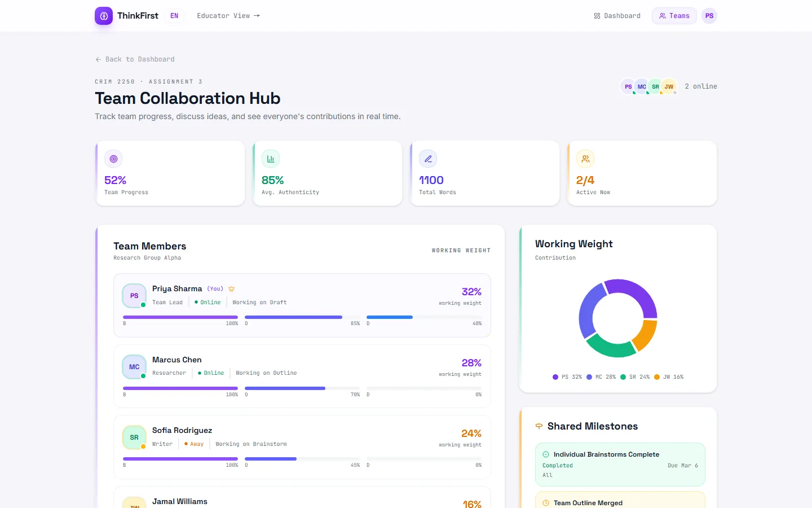Select the Teams nav tab
Image resolution: width=812 pixels, height=508 pixels.
(x=674, y=16)
